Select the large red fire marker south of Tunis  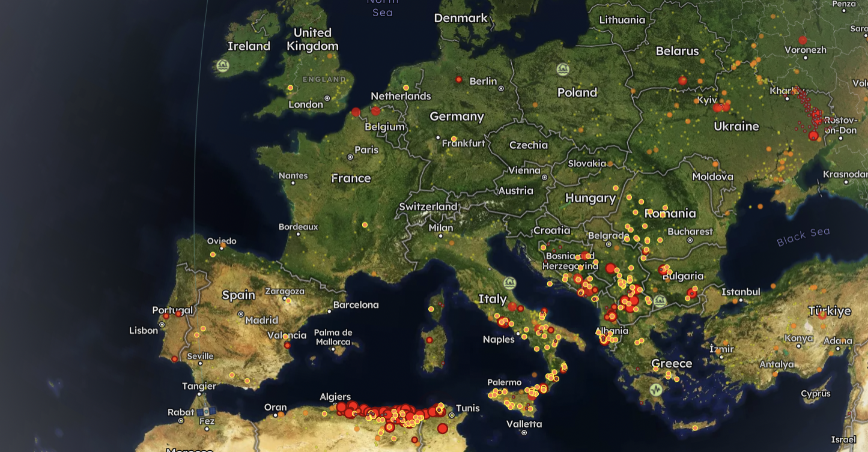(443, 428)
